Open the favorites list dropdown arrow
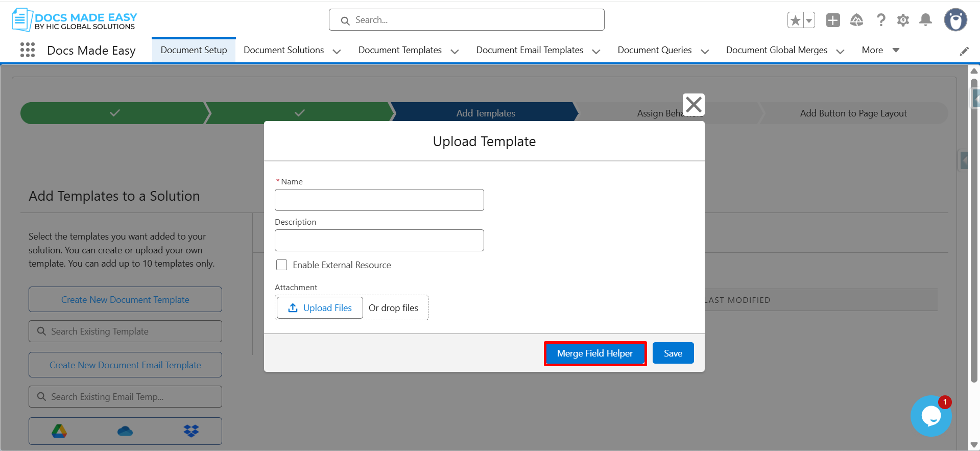 (x=809, y=20)
